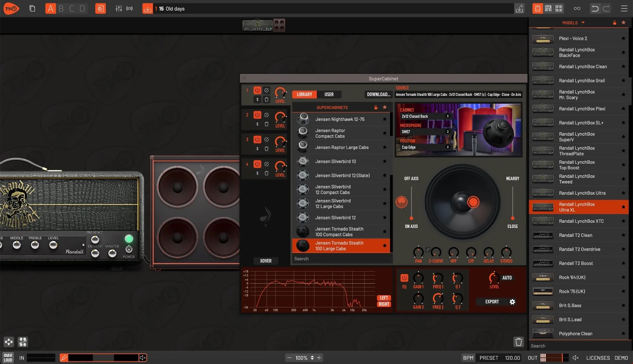
Task: Mute the output with speaker icon
Action: [576, 358]
